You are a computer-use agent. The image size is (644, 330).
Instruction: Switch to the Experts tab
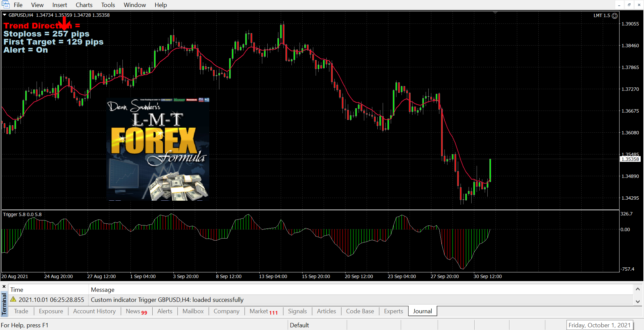pyautogui.click(x=393, y=311)
